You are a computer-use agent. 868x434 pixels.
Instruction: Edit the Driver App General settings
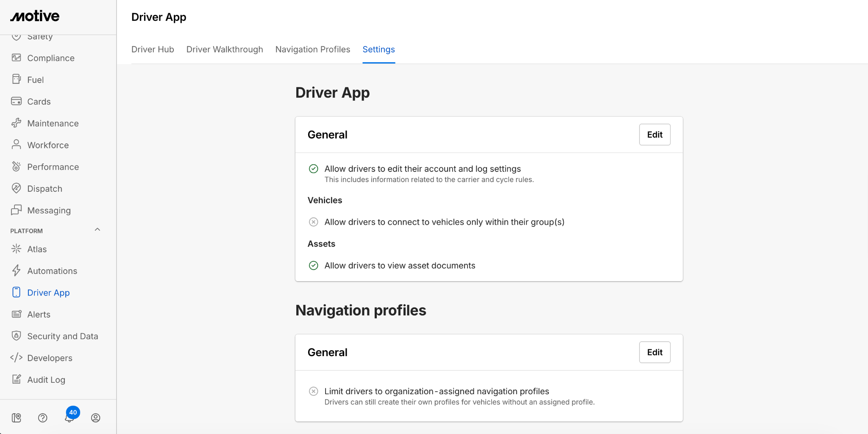click(655, 135)
